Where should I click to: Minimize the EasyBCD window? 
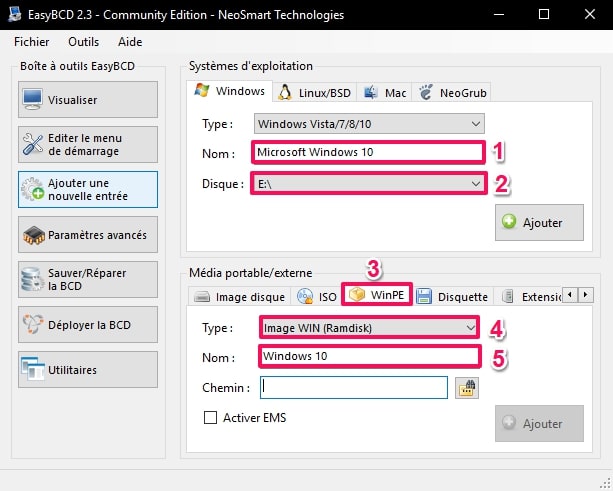499,14
